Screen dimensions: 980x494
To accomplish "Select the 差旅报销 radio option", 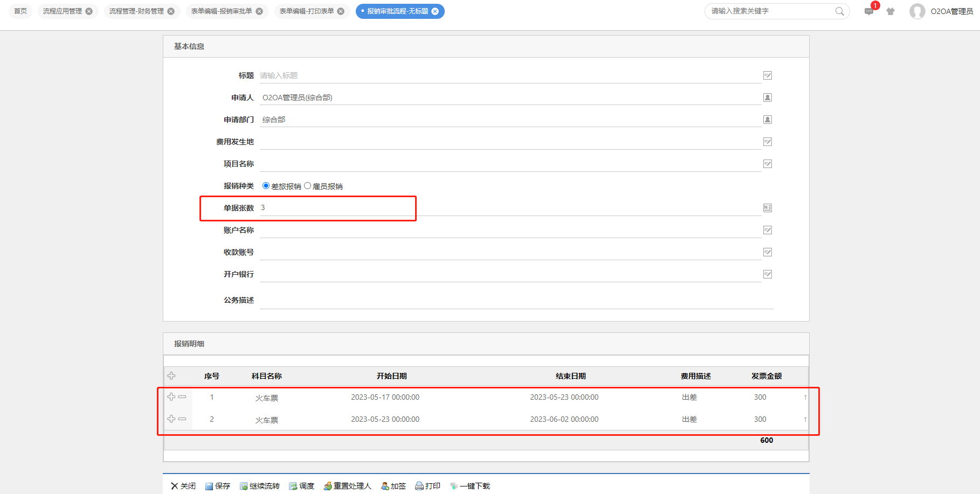I will coord(266,186).
